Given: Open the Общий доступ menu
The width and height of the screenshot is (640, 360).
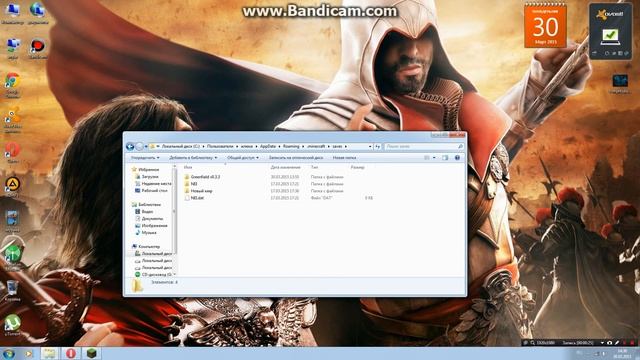Looking at the screenshot, I should pos(243,158).
